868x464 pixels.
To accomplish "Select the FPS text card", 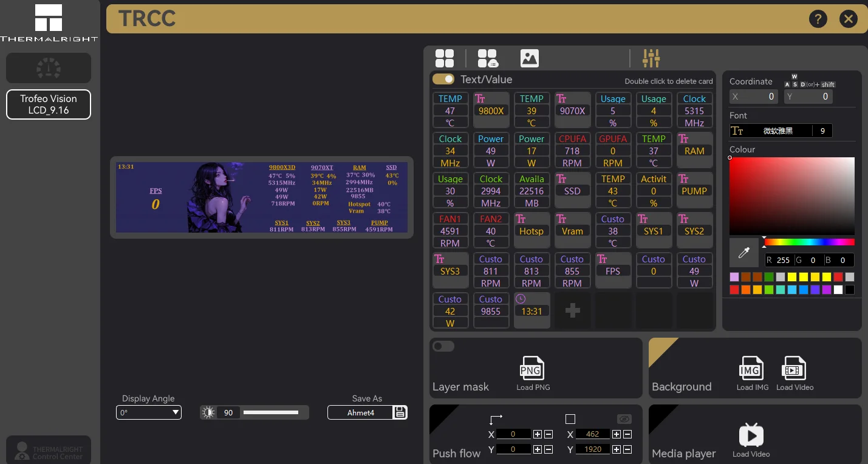I will (x=613, y=270).
